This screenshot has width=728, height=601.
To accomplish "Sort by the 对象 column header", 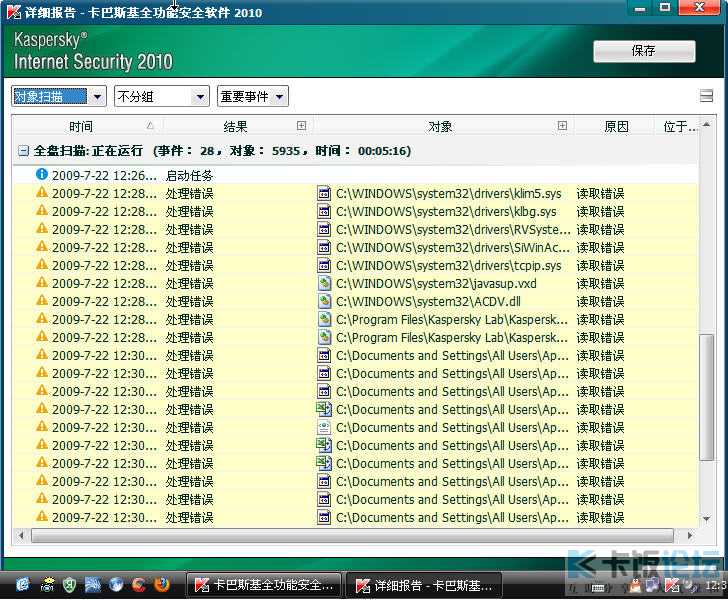I will (x=444, y=126).
